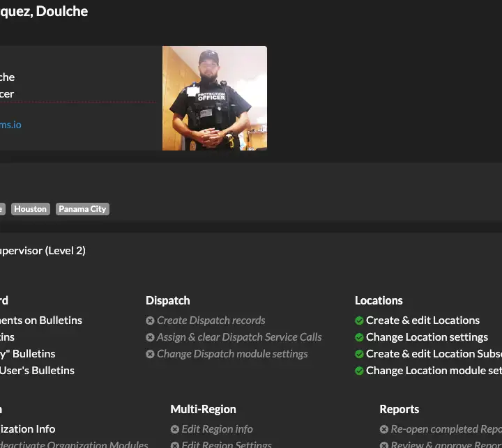Click denied icon beside Create Dispatch records
The image size is (502, 448).
coord(150,320)
